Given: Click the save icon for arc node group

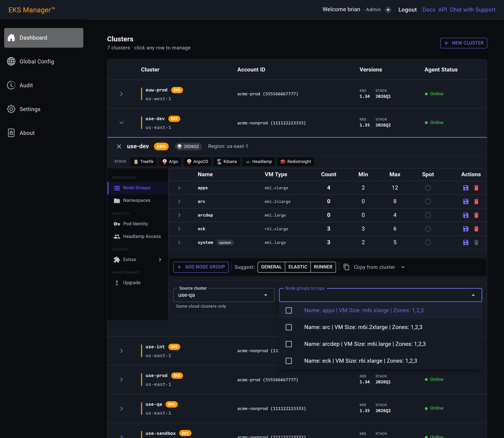Looking at the screenshot, I should point(466,201).
